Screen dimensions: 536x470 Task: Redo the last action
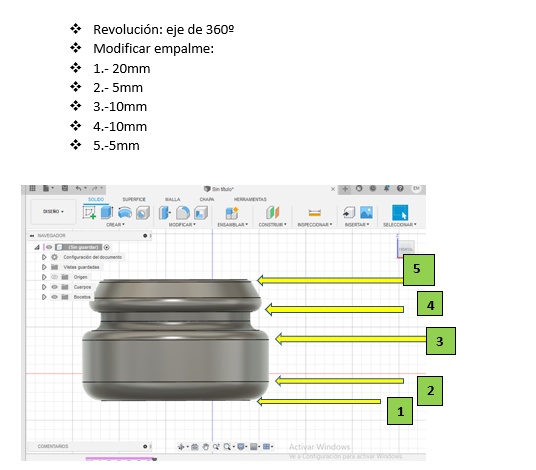tap(95, 188)
